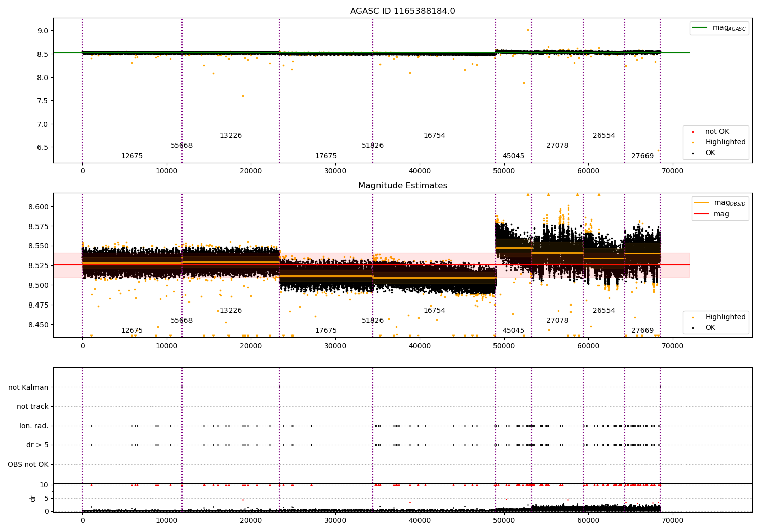Screen dimensions: 760x532
Task: Click OBSID label 26554 in top plot
Action: coord(604,136)
